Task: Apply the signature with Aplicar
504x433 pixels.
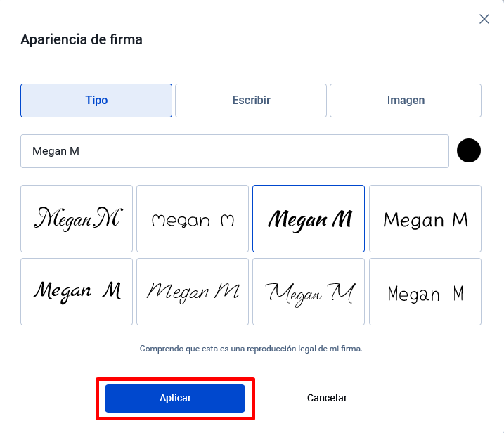Action: coord(175,399)
